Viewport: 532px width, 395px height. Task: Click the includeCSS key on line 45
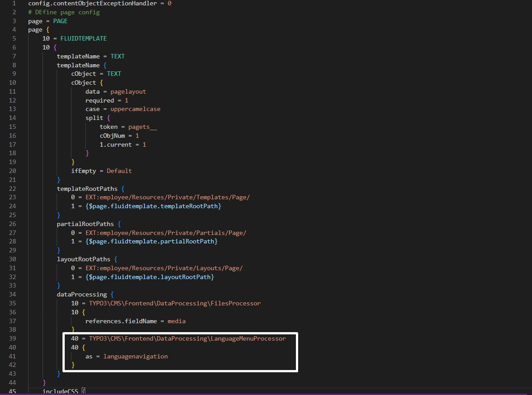[x=60, y=391]
